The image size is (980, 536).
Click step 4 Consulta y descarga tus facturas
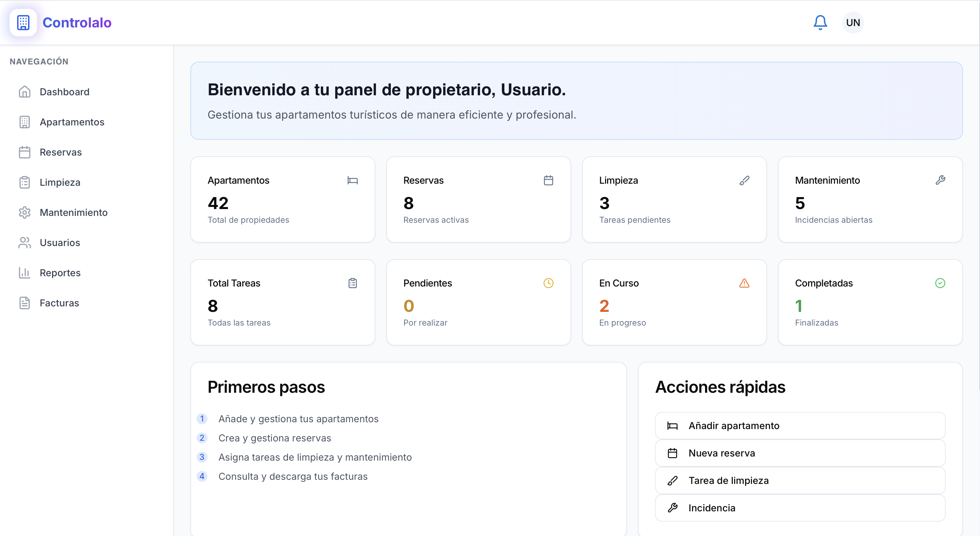click(x=293, y=477)
